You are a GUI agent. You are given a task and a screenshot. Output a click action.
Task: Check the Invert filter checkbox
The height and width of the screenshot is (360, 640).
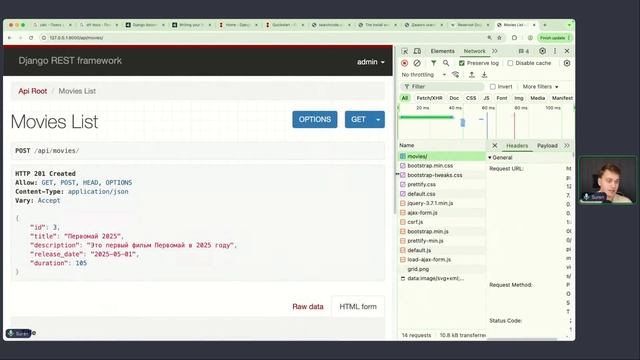click(x=493, y=87)
